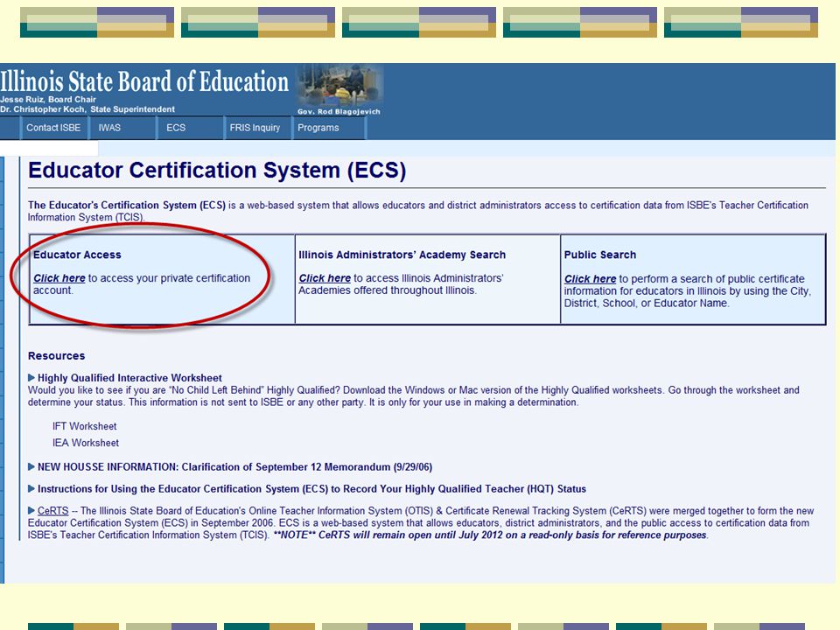Viewport: 840px width, 630px height.
Task: Expand NEW HOUSSE INFORMATION arrow bullet
Action: point(32,466)
